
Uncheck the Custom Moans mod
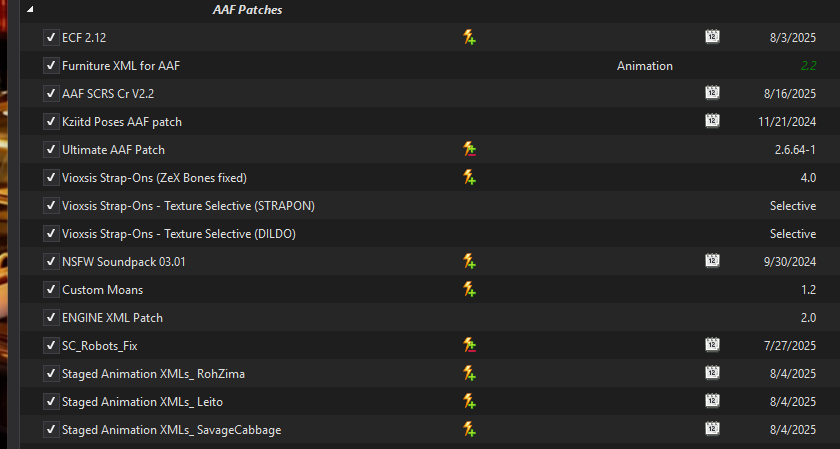click(x=51, y=289)
